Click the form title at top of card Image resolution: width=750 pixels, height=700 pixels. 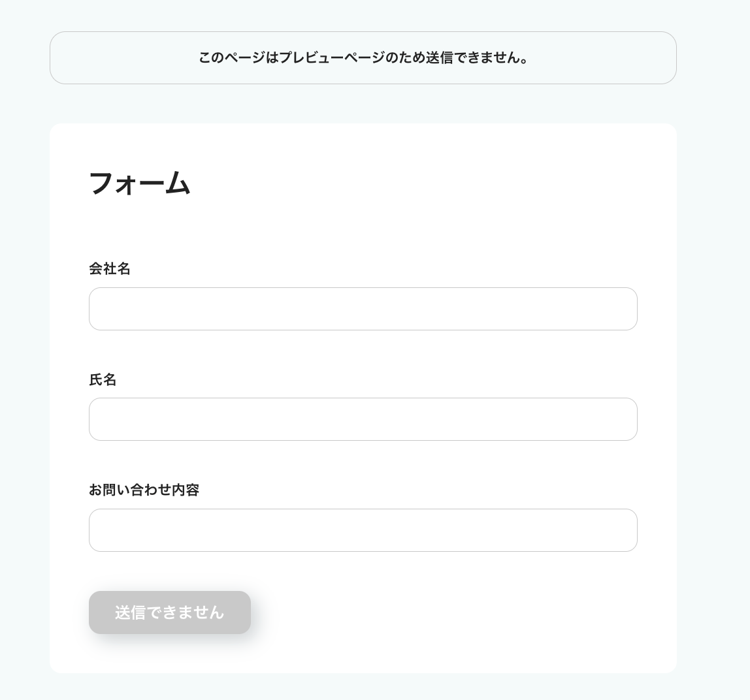click(139, 183)
